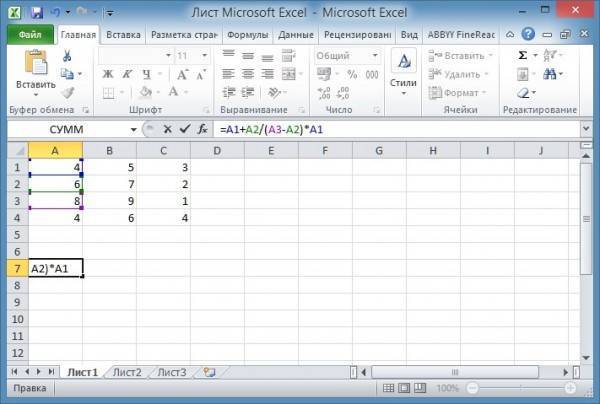
Task: Switch to the Формулы ribbon tab
Action: tap(247, 34)
